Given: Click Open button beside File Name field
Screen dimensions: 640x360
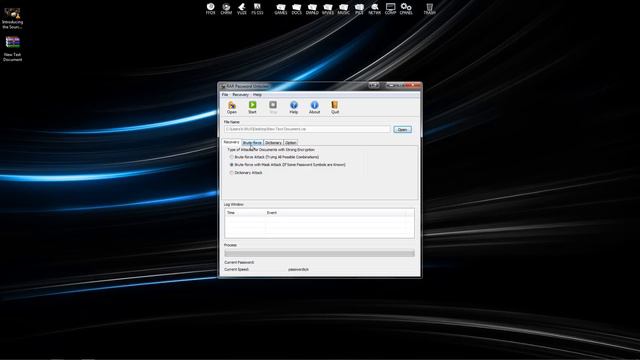Looking at the screenshot, I should [x=402, y=129].
